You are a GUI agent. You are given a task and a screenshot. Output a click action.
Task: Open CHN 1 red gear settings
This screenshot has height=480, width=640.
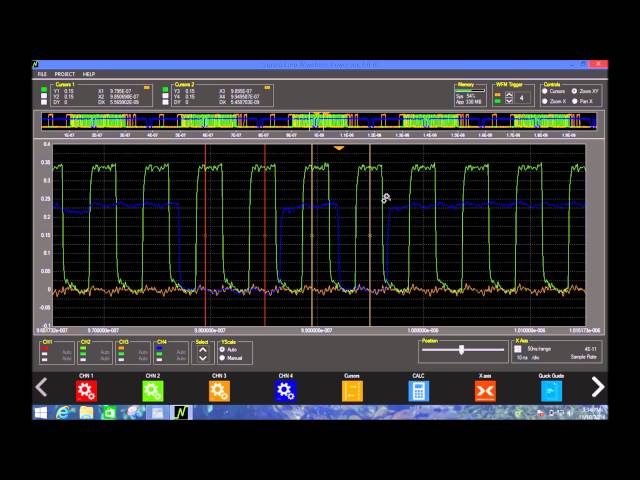tap(86, 391)
